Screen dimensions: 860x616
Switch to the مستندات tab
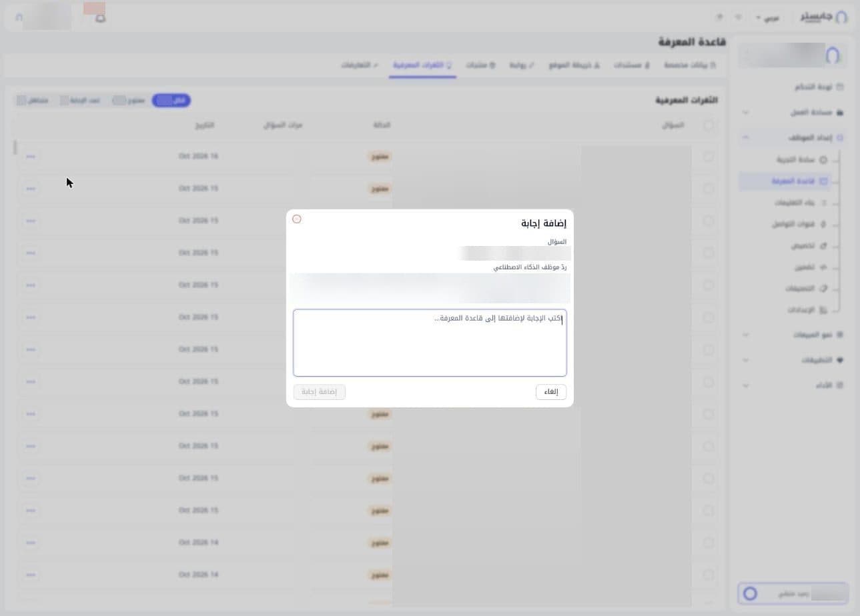pyautogui.click(x=631, y=65)
